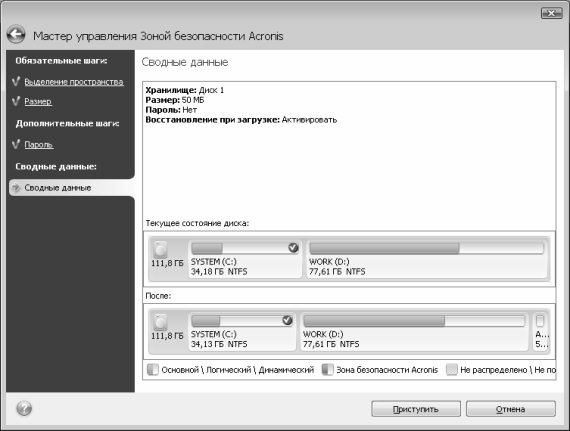Open the Пароль step link
Viewport: 570px width, 431px height.
pyautogui.click(x=39, y=145)
